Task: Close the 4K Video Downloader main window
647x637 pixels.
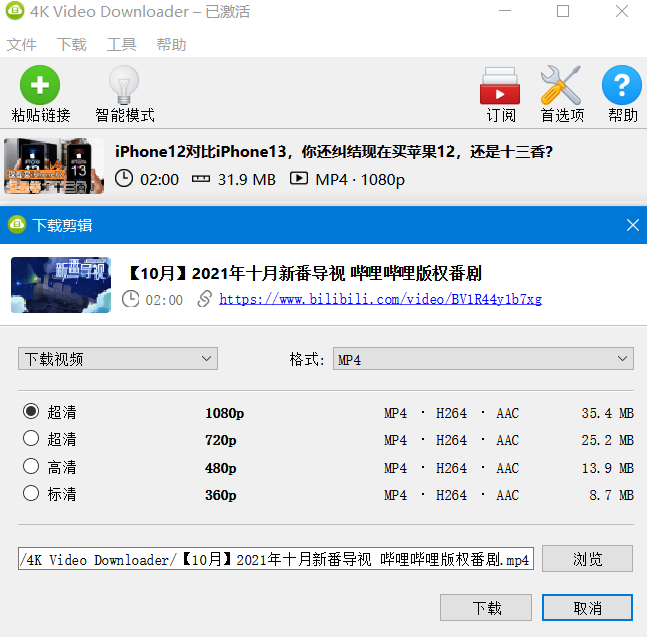Action: click(622, 11)
